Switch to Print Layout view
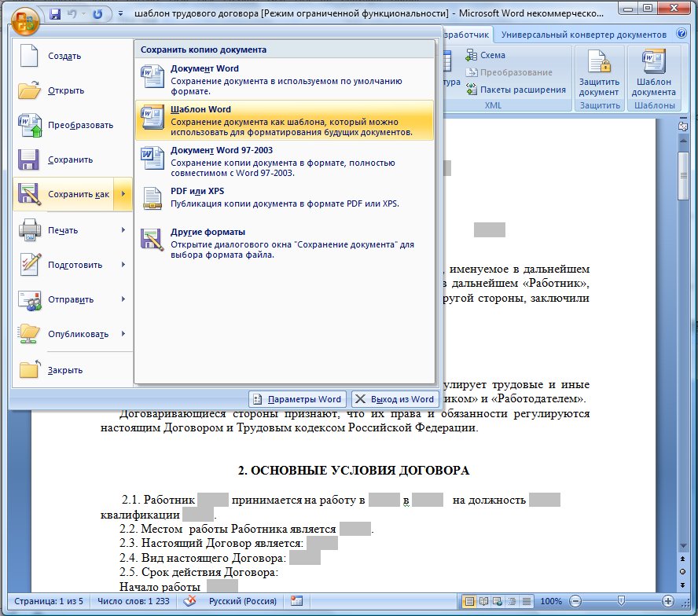Viewport: 698px width, 616px height. [468, 601]
